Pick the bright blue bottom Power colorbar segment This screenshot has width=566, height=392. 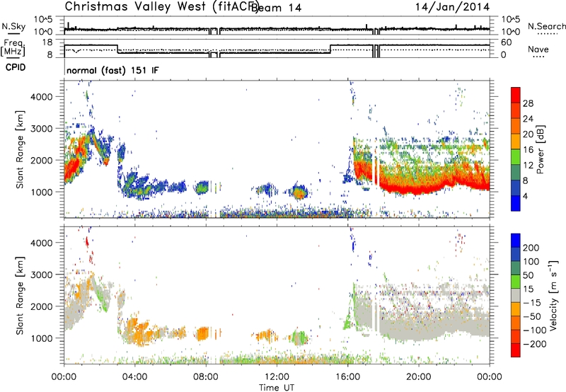[x=516, y=204]
